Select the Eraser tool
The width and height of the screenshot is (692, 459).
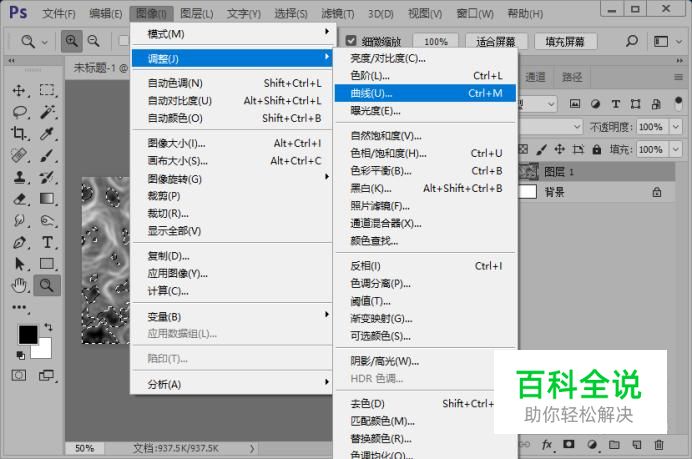coord(19,199)
